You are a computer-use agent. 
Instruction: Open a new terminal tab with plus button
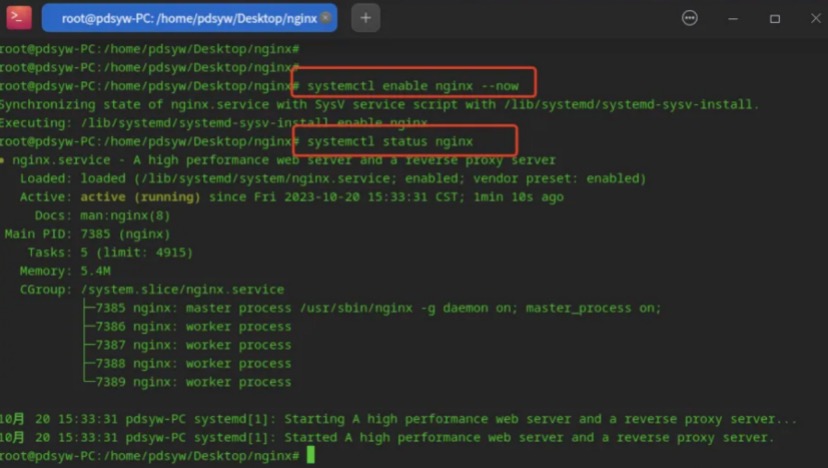tap(365, 18)
